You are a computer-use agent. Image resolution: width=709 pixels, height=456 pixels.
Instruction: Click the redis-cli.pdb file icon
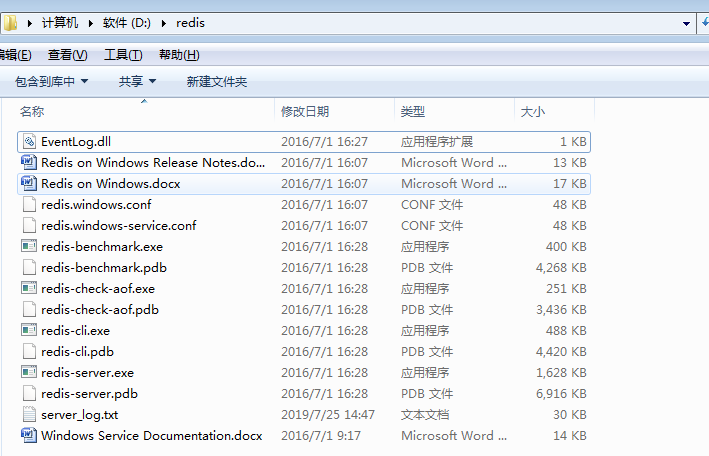[29, 352]
